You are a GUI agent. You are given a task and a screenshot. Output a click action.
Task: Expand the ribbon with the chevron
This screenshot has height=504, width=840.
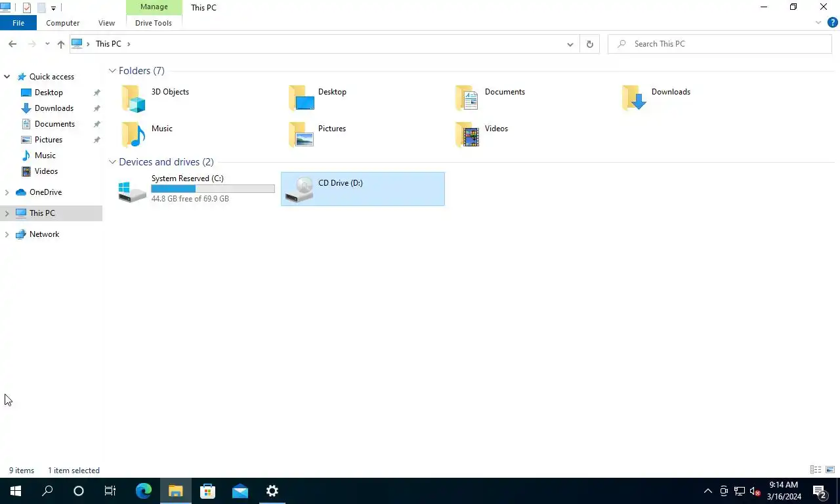818,22
